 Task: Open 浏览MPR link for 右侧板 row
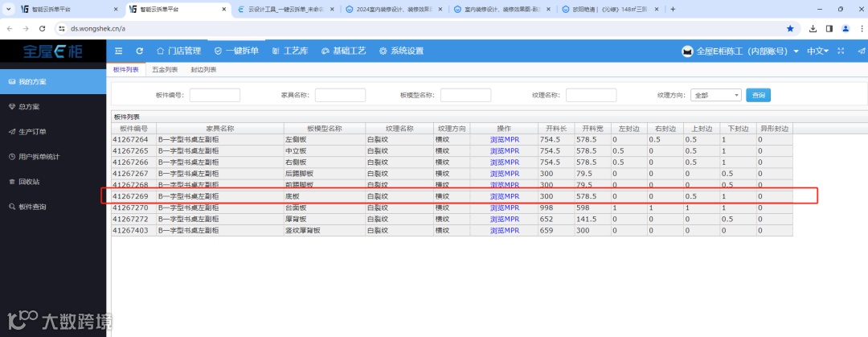click(504, 162)
